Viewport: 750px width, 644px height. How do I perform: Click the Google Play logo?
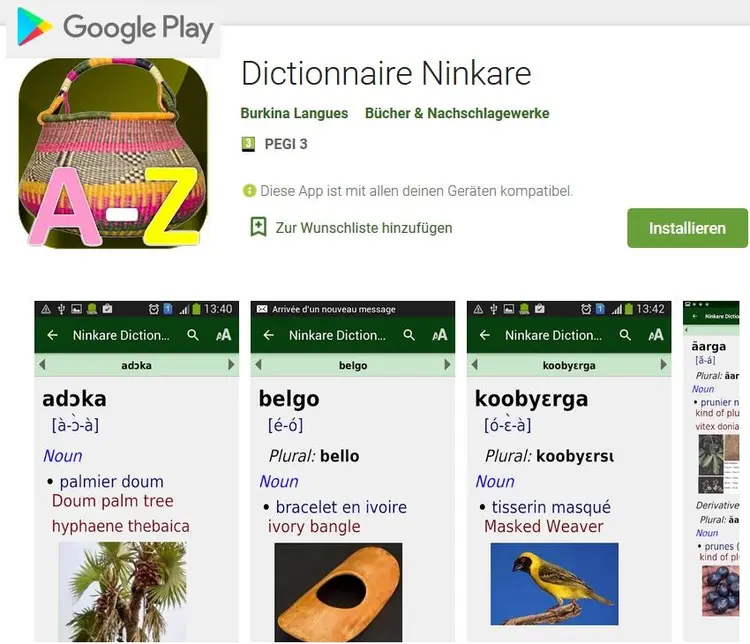[114, 28]
